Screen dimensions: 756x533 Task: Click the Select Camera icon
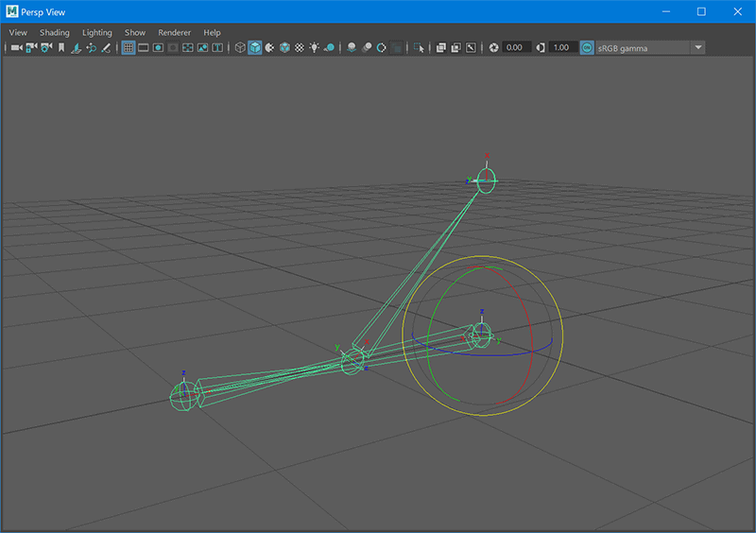pyautogui.click(x=16, y=47)
